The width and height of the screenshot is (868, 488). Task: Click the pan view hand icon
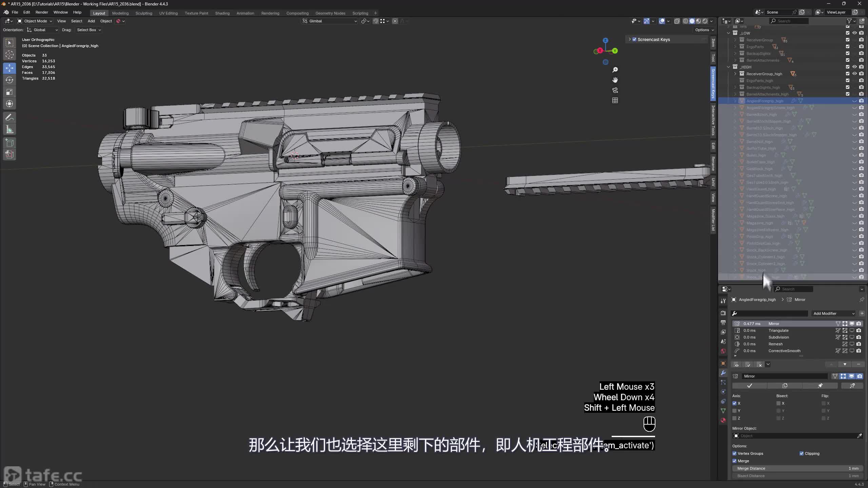pos(615,80)
